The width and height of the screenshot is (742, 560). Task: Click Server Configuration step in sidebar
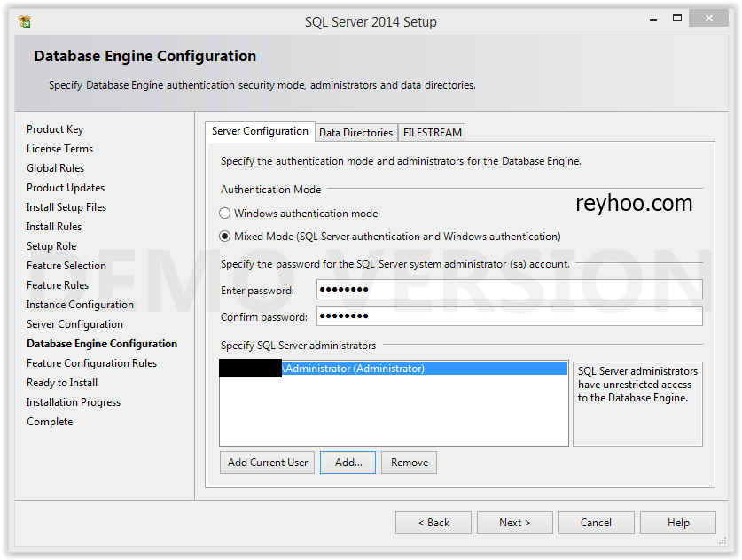74,324
